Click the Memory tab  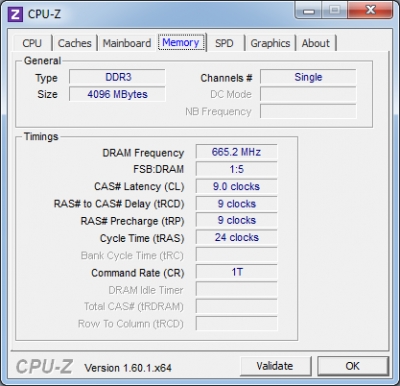point(181,42)
